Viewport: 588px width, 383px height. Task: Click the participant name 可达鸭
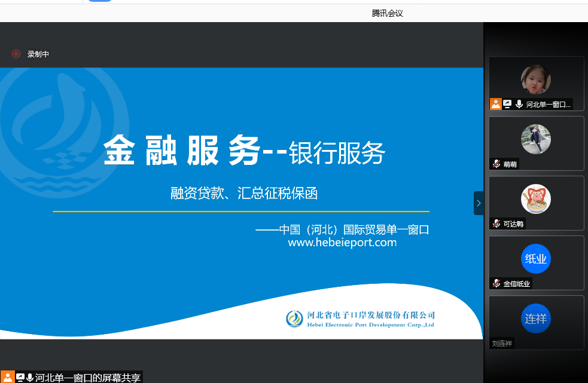click(x=513, y=223)
